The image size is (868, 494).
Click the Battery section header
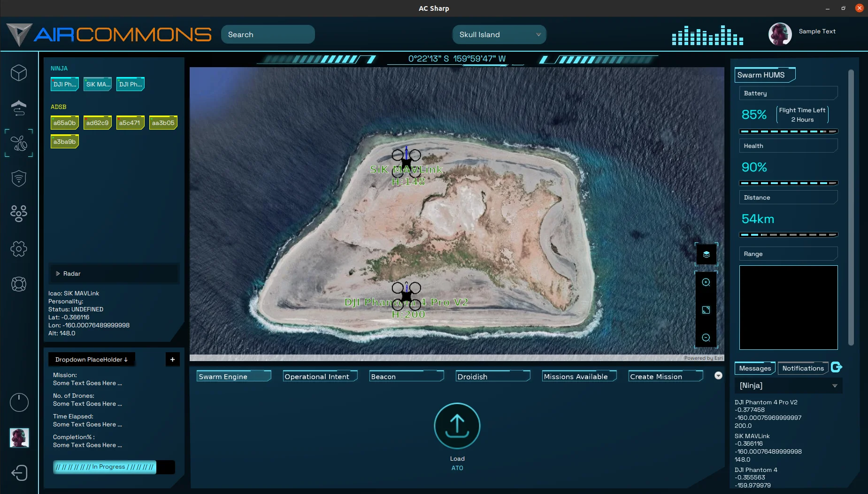[x=788, y=93]
